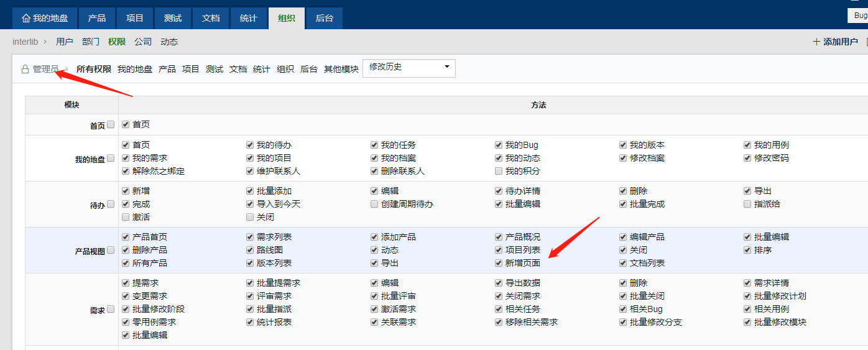Image resolution: width=868 pixels, height=350 pixels.
Task: Uncheck the 路线图 permission checkbox
Action: click(x=250, y=250)
